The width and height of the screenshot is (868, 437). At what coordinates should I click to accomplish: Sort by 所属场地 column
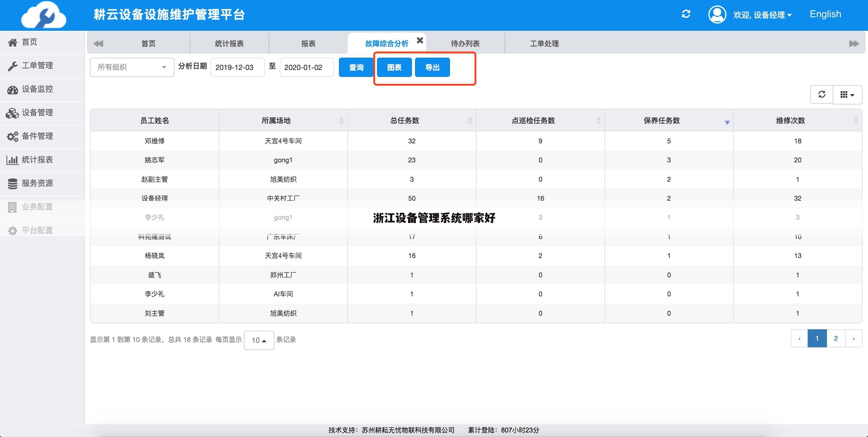click(283, 120)
